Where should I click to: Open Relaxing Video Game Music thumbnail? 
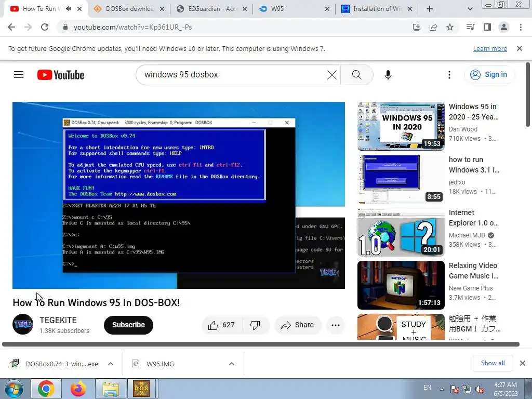(401, 285)
